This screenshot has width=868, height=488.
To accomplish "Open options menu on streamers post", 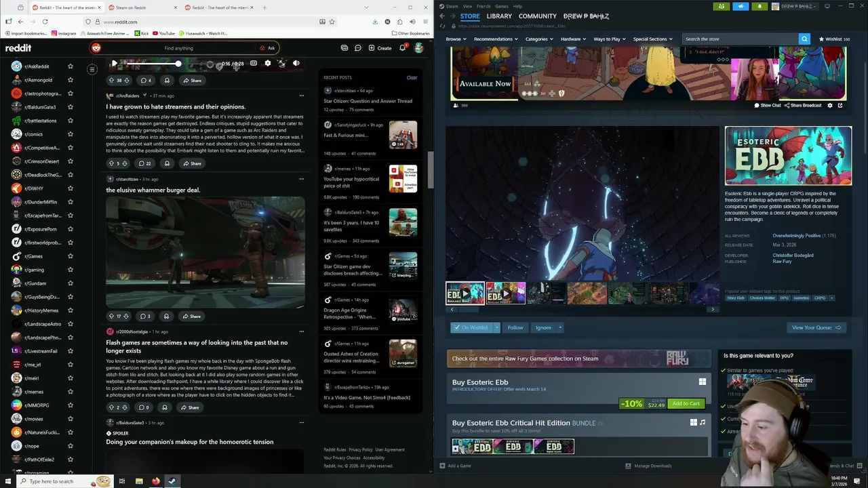I will (x=302, y=96).
